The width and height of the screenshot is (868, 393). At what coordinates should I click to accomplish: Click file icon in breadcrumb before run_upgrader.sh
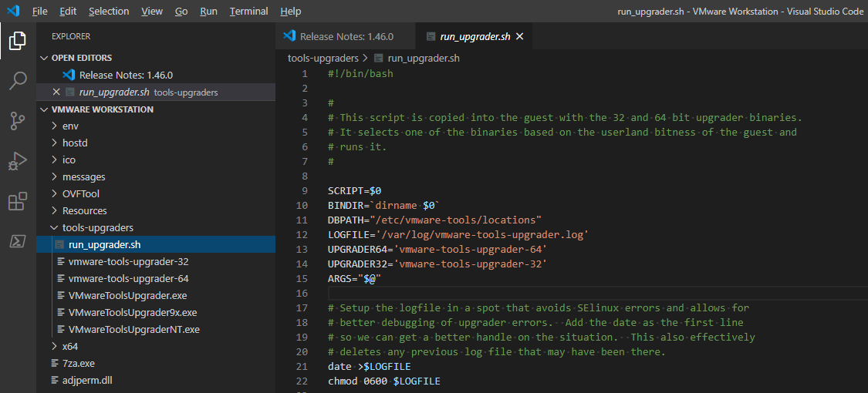[x=379, y=58]
